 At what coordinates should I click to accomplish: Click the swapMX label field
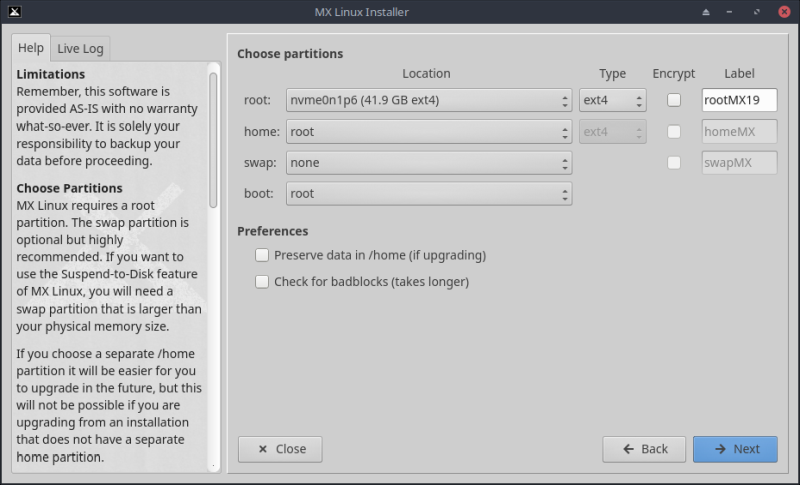tap(739, 163)
